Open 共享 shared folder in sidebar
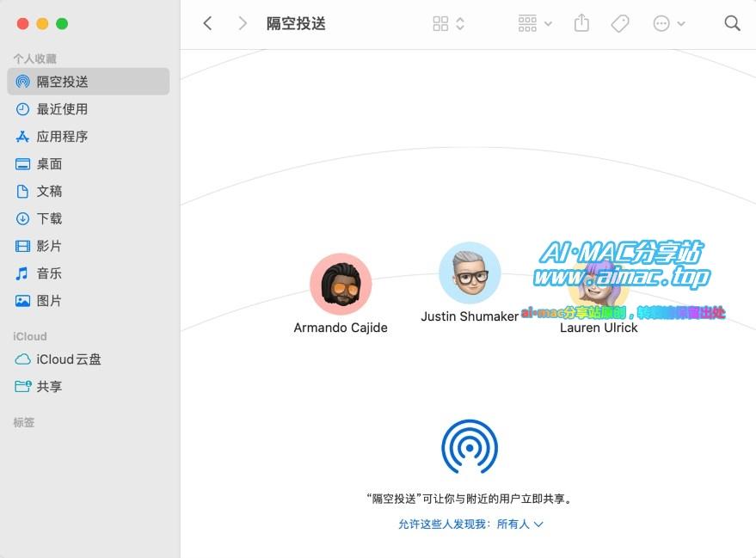The width and height of the screenshot is (756, 558). click(x=89, y=386)
